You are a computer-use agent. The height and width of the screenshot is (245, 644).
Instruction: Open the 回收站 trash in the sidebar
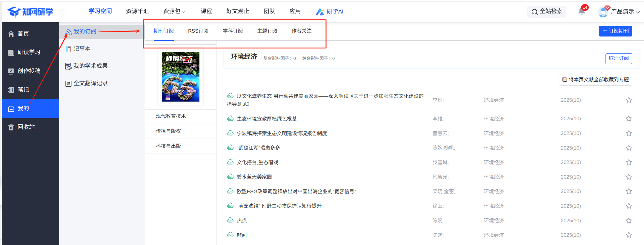click(x=26, y=127)
